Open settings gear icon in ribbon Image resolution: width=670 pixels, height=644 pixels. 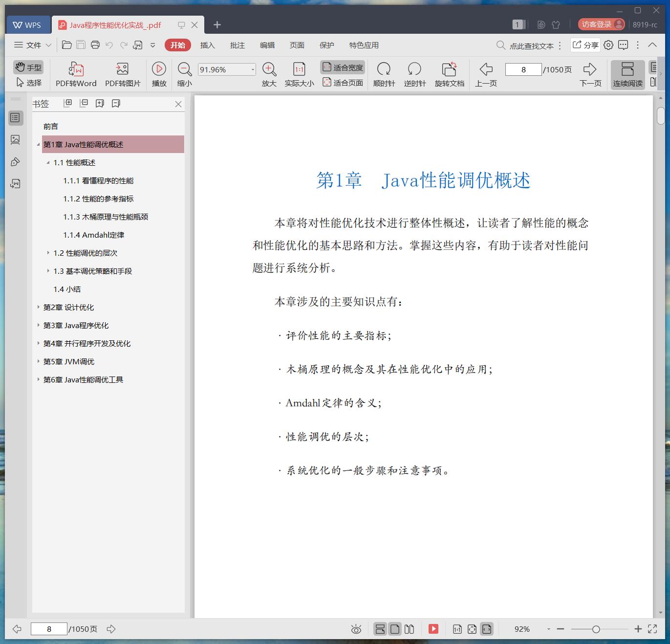(x=608, y=45)
